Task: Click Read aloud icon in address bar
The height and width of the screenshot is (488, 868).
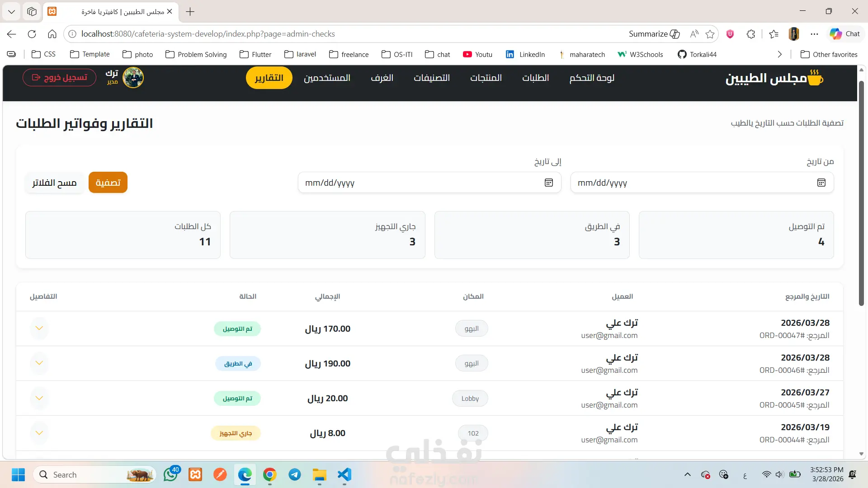Action: click(694, 34)
